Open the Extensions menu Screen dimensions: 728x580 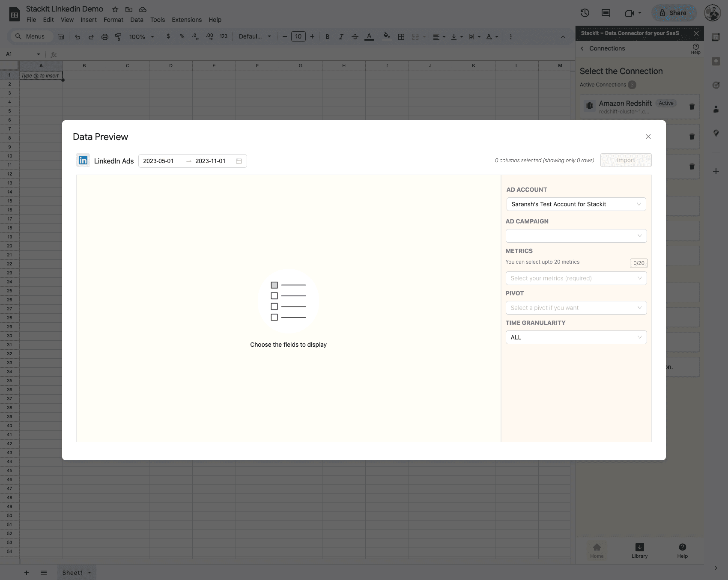187,20
